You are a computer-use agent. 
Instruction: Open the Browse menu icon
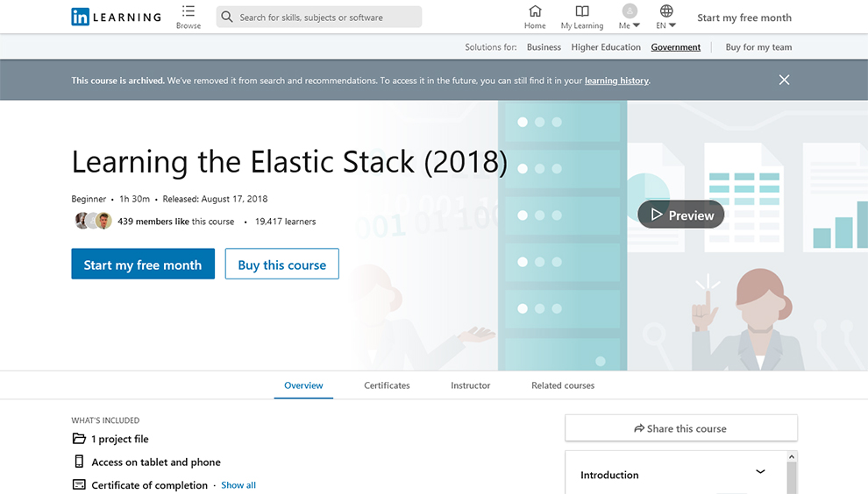(189, 11)
